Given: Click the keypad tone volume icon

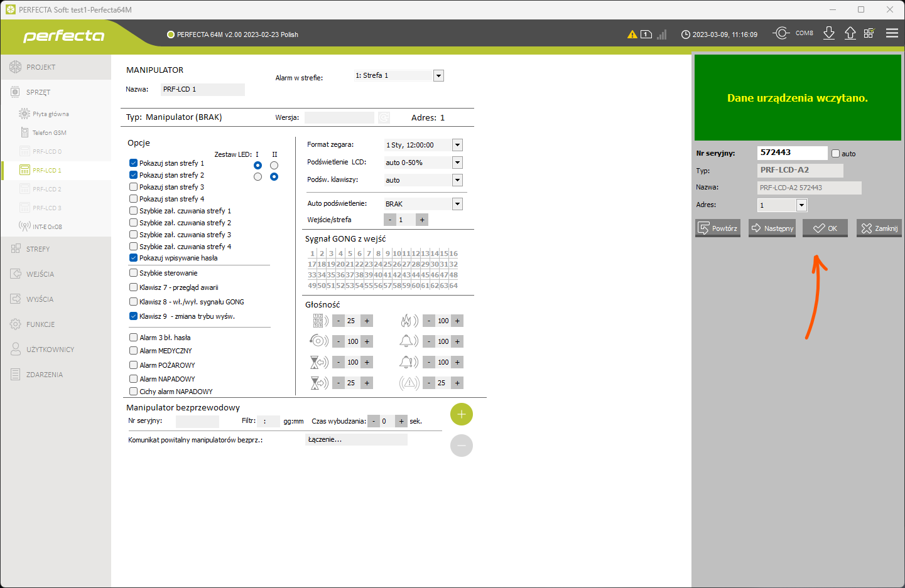Looking at the screenshot, I should (x=320, y=321).
